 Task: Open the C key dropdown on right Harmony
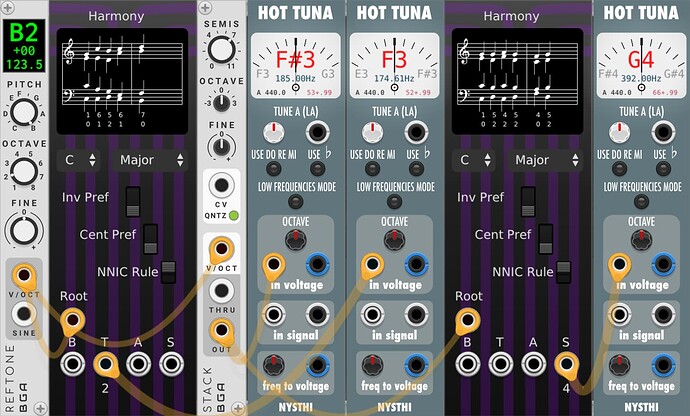tap(473, 160)
